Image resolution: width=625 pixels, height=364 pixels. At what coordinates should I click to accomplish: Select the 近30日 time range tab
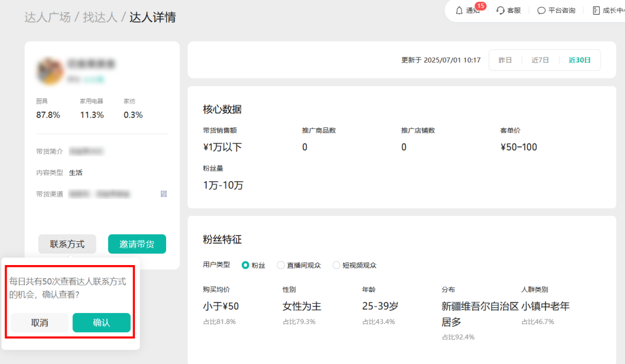coord(579,60)
